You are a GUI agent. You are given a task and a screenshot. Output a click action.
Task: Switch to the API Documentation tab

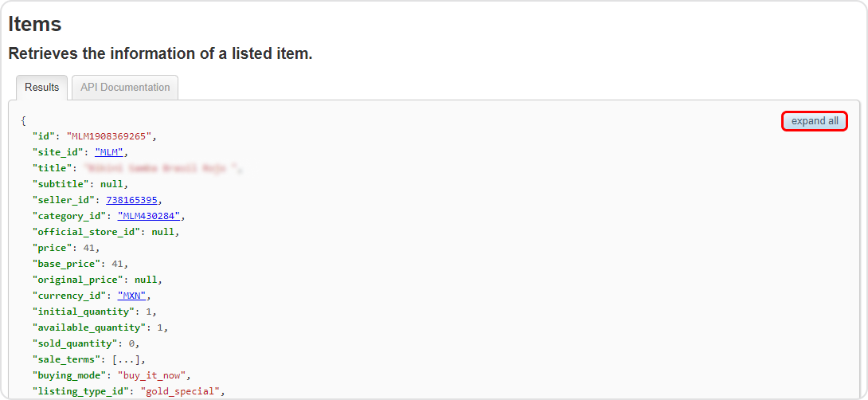click(x=125, y=88)
